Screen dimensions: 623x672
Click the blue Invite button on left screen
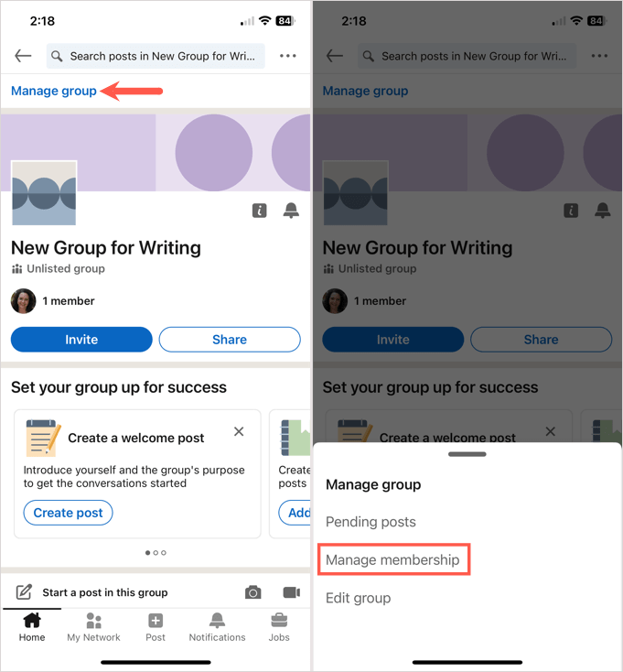click(81, 340)
